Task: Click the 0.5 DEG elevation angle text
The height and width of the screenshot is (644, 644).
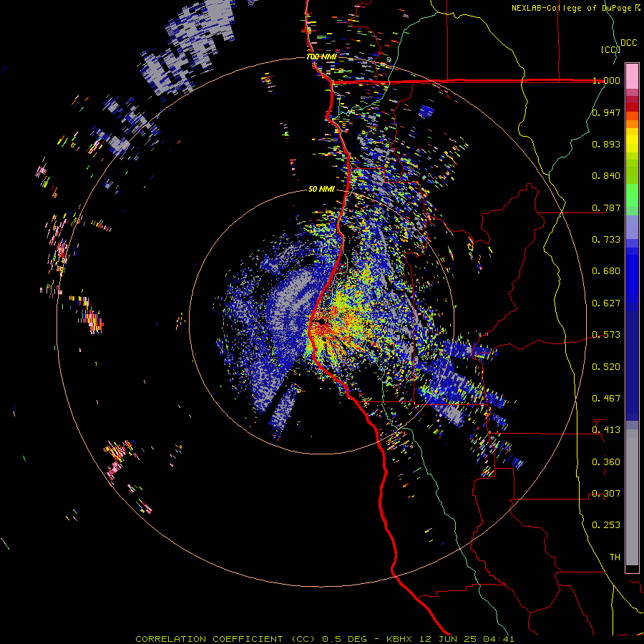Action: 344,639
